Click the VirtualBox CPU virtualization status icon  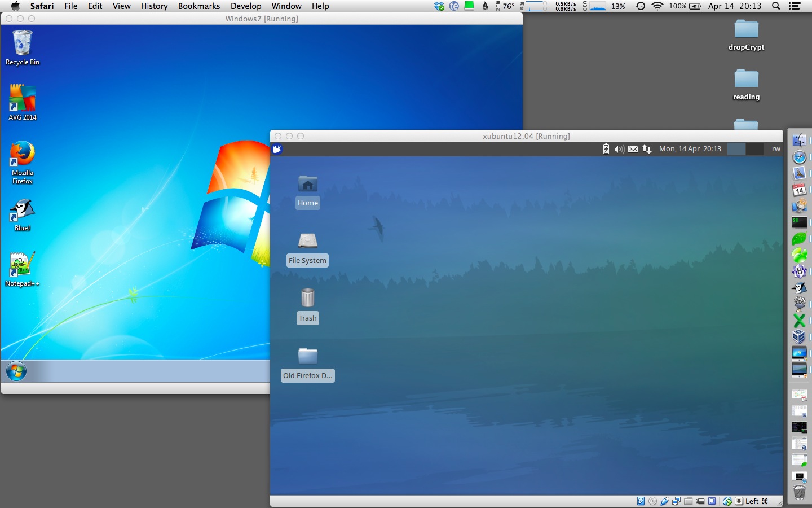click(713, 501)
